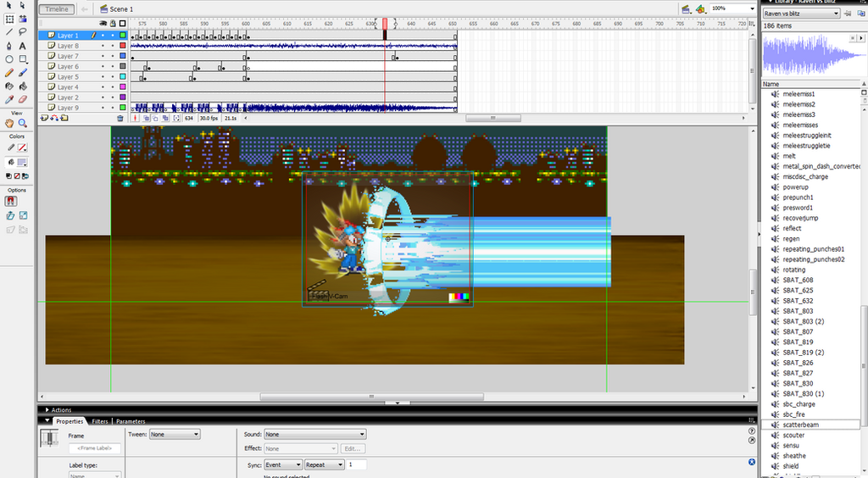Switch to the Filters tab
The height and width of the screenshot is (478, 868).
click(x=100, y=421)
